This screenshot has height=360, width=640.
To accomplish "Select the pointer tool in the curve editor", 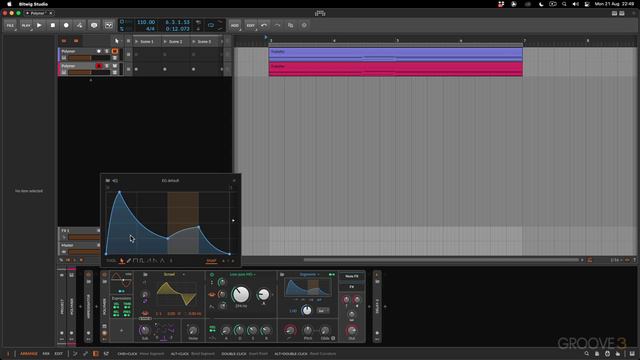I will pos(122,260).
